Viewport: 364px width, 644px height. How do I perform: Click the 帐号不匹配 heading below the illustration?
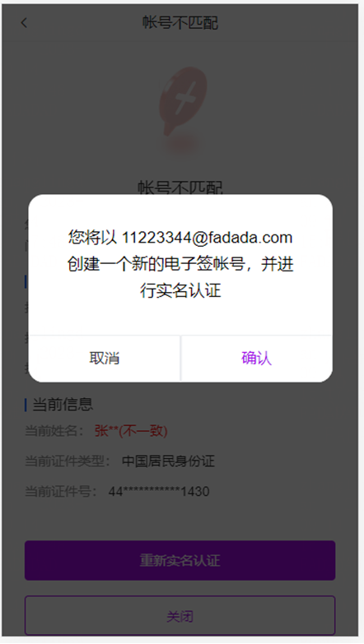[180, 188]
